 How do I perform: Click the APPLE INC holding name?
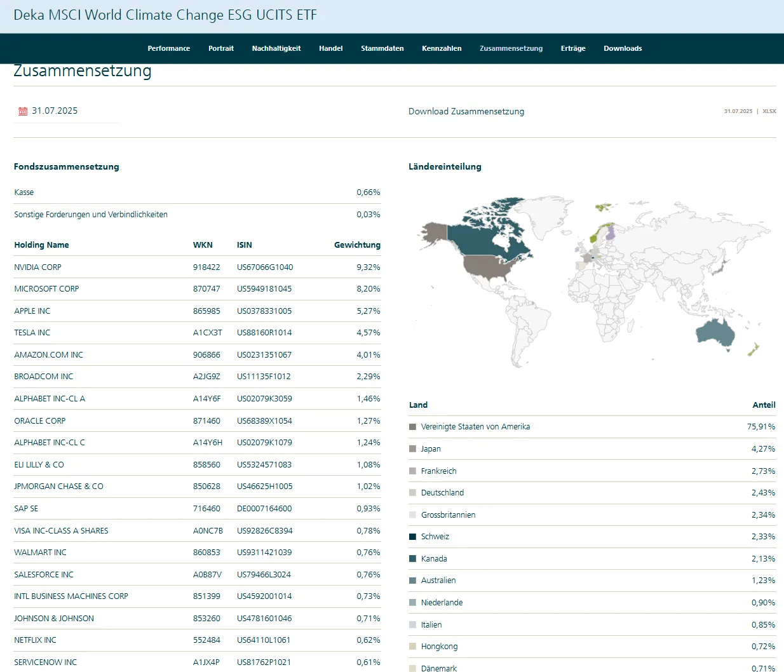click(x=32, y=311)
